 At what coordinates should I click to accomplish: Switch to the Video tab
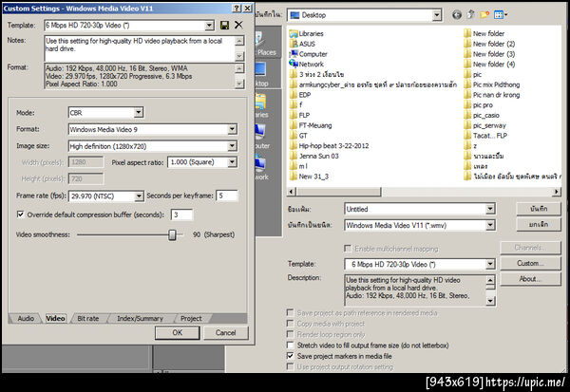[55, 318]
